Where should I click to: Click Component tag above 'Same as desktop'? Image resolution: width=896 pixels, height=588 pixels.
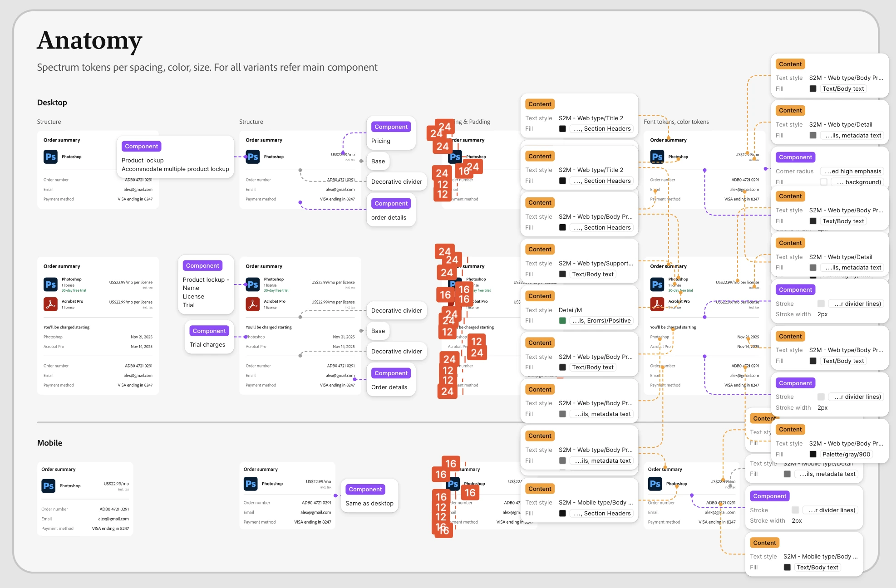(365, 490)
